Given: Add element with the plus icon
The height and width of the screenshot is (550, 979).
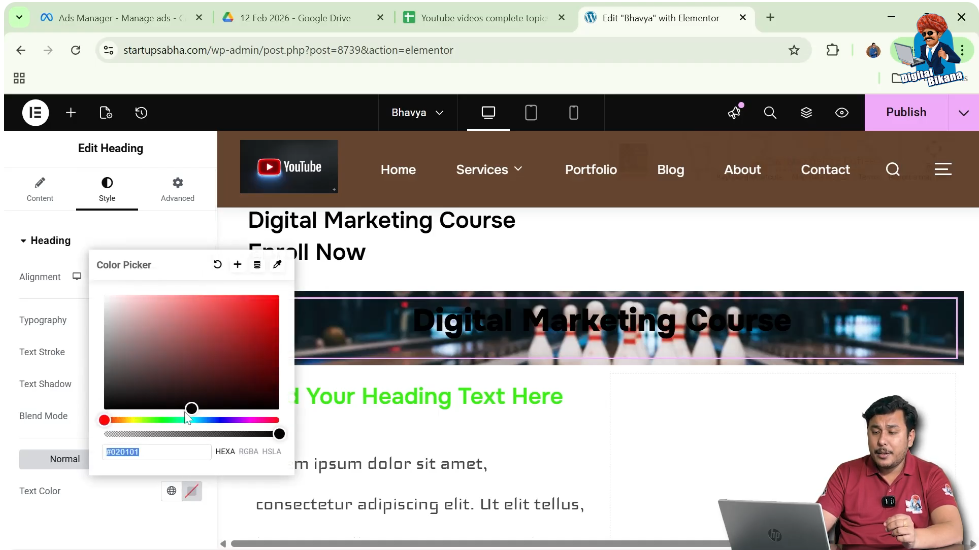Looking at the screenshot, I should pos(71,112).
